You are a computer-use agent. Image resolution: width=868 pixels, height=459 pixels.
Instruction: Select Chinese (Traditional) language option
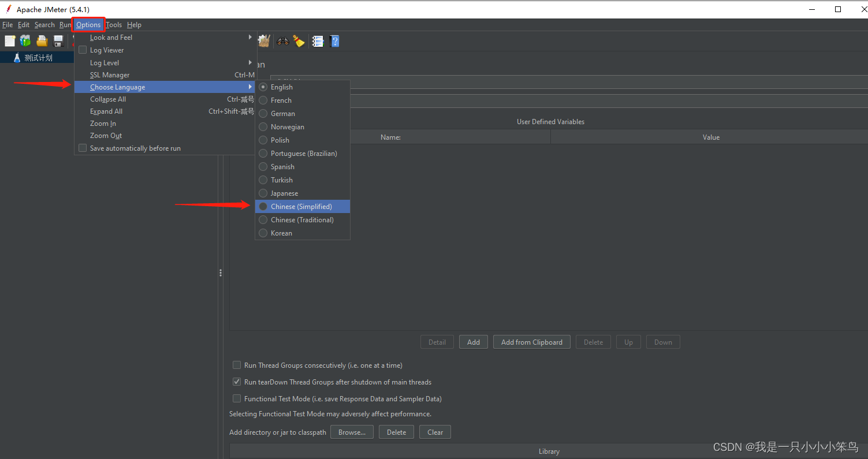[303, 220]
